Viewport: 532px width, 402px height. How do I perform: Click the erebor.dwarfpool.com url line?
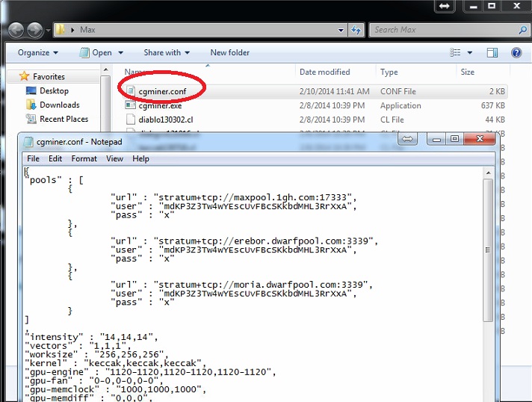[x=244, y=241]
